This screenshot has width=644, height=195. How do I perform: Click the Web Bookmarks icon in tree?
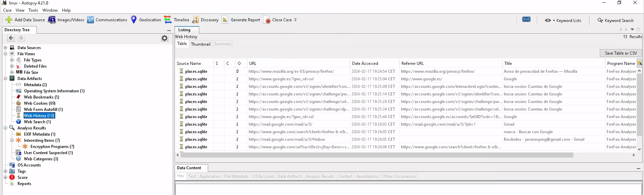coord(19,97)
